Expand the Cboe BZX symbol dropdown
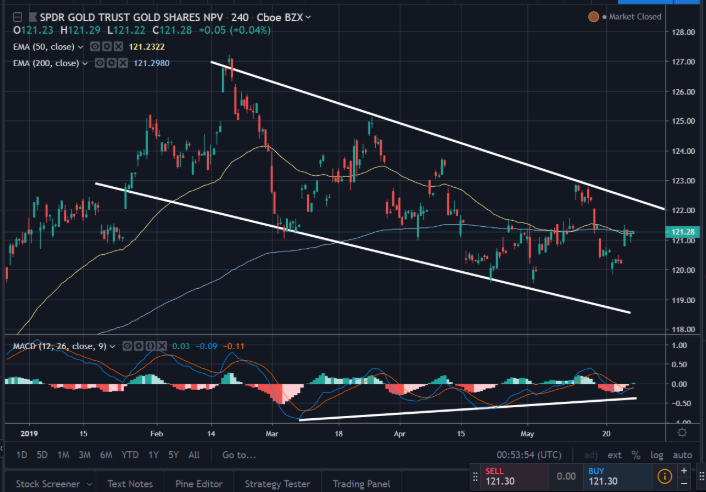 pyautogui.click(x=308, y=18)
